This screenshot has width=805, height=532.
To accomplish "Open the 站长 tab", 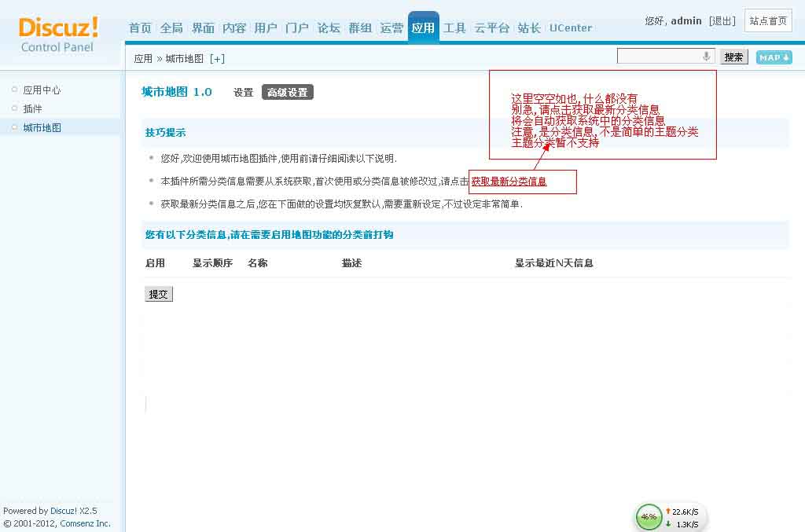I will click(529, 28).
